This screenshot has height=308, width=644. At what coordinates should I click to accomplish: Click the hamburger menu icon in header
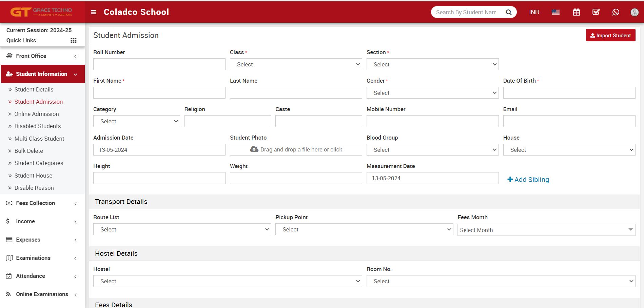click(94, 12)
